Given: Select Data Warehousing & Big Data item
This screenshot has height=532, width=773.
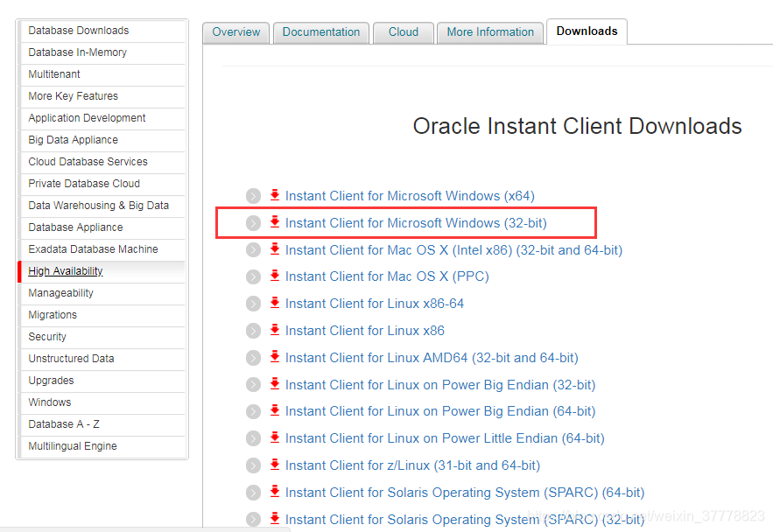Looking at the screenshot, I should tap(102, 206).
